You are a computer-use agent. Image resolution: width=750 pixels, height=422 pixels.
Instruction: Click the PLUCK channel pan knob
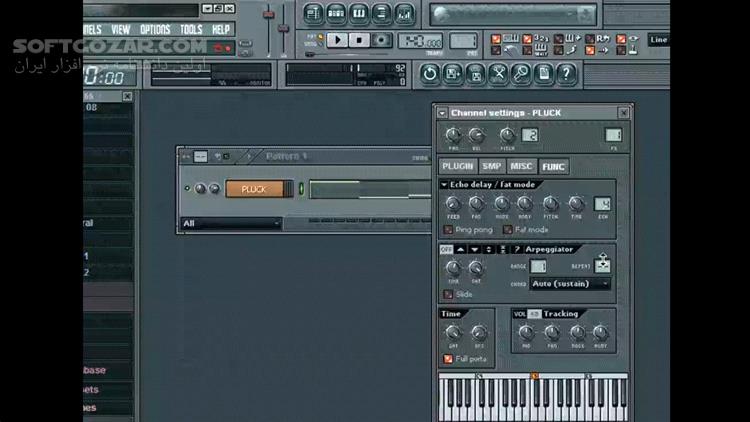point(200,189)
